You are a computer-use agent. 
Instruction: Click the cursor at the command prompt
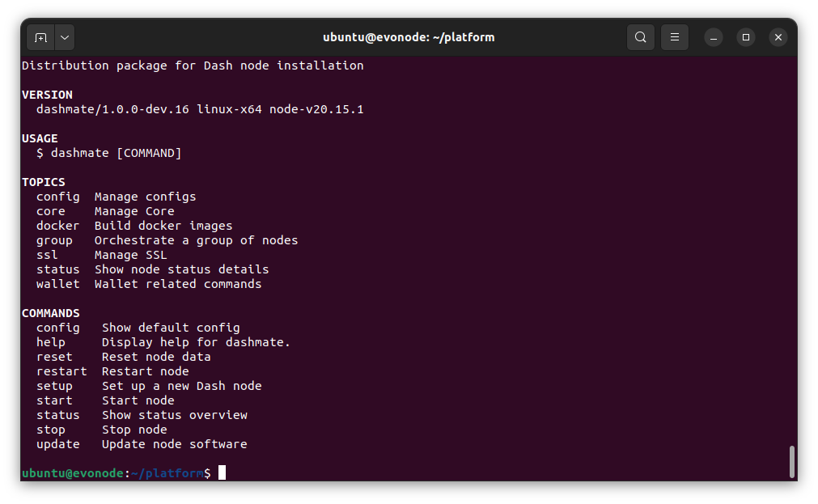pos(222,472)
